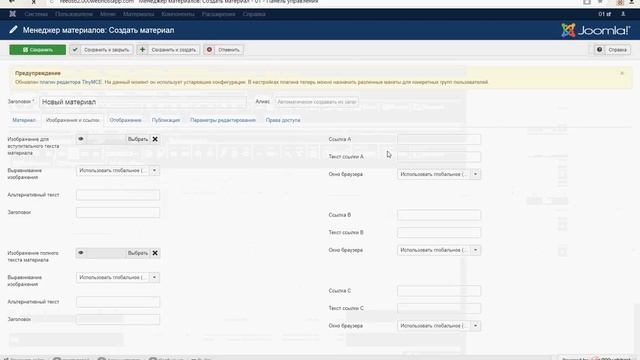640x360 pixels.
Task: Click Сохранить и создать button
Action: pos(168,50)
